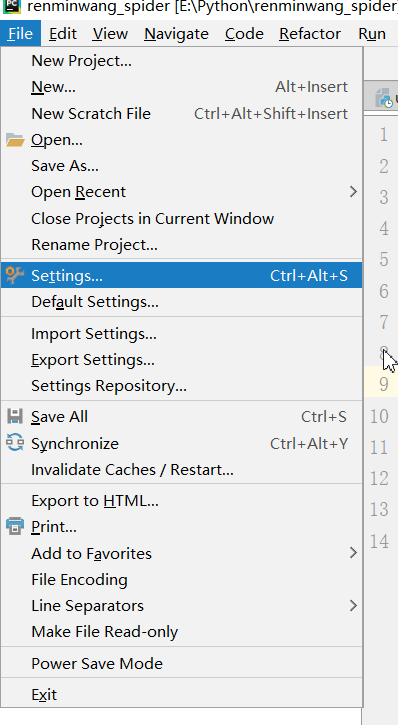Viewport: 398px width, 725px height.
Task: Click the Synchronize arrows icon
Action: [x=15, y=442]
